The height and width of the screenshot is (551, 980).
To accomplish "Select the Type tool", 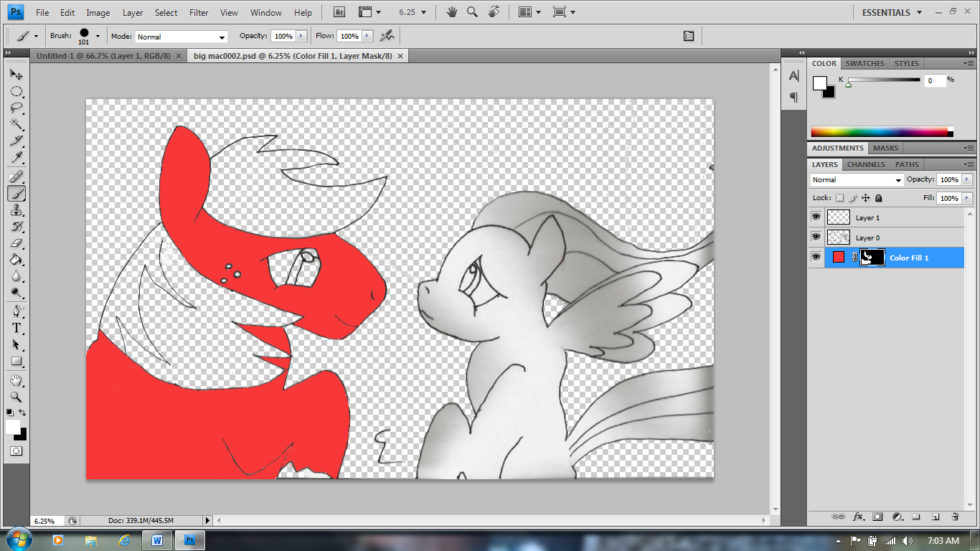I will tap(16, 328).
